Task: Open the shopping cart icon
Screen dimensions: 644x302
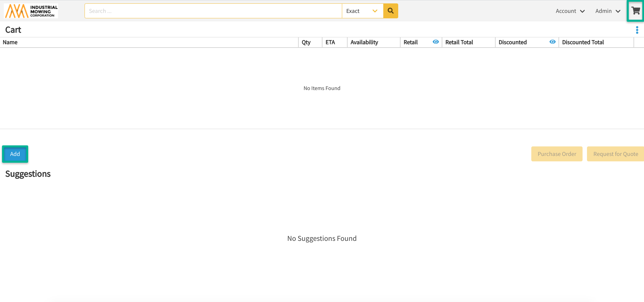Action: [x=636, y=11]
